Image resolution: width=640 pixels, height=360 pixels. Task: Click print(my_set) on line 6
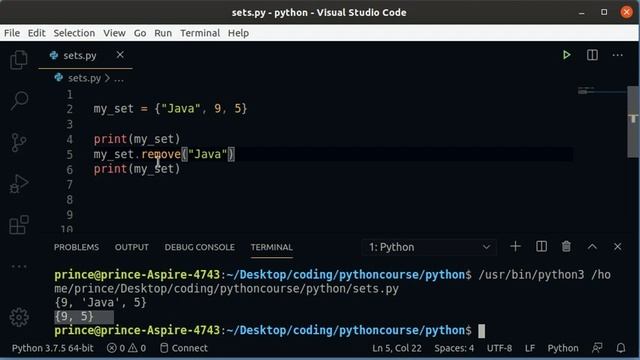point(137,169)
